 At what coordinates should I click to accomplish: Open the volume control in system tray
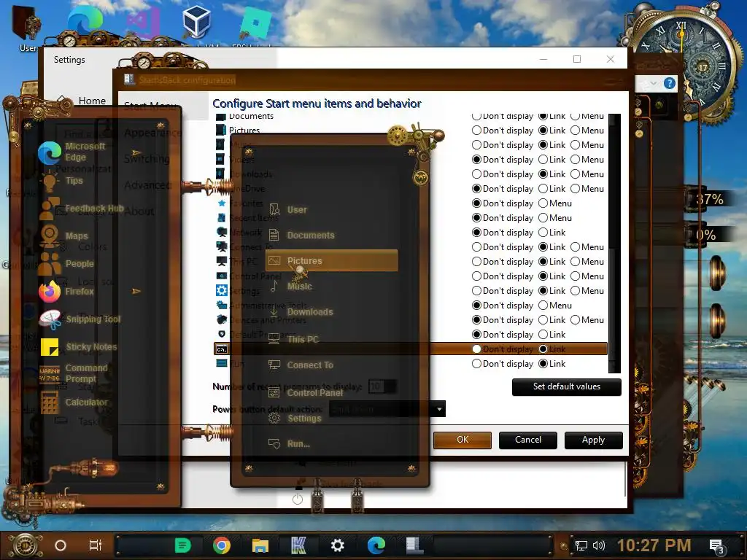(x=599, y=545)
